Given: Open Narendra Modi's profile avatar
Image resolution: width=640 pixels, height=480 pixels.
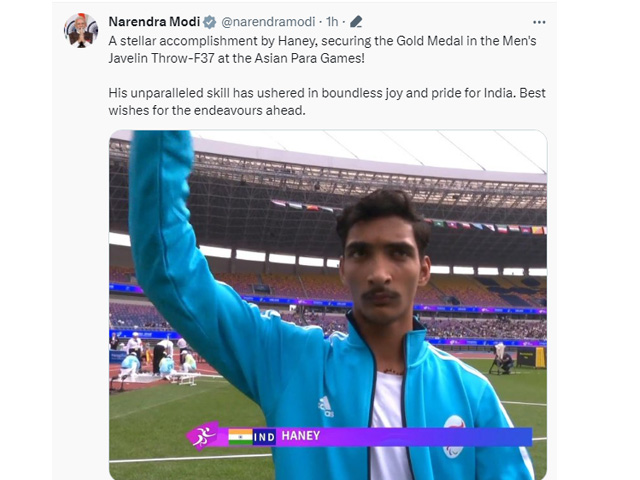Looking at the screenshot, I should pos(81,30).
